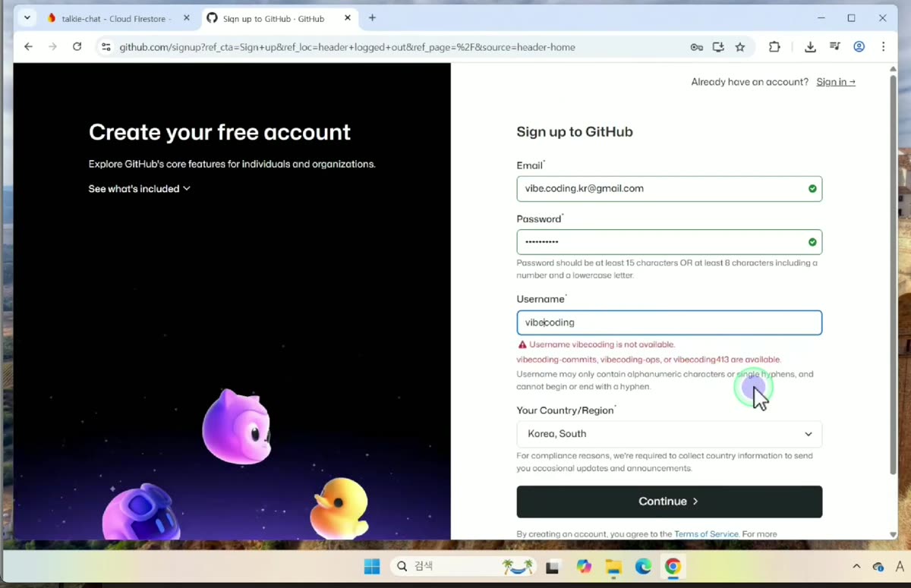This screenshot has height=588, width=911.
Task: Open the Chrome extensions puzzle icon
Action: tap(774, 47)
